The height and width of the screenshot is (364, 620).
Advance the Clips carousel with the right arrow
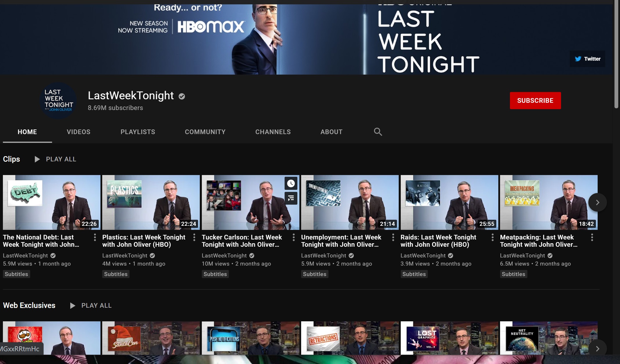pos(597,202)
